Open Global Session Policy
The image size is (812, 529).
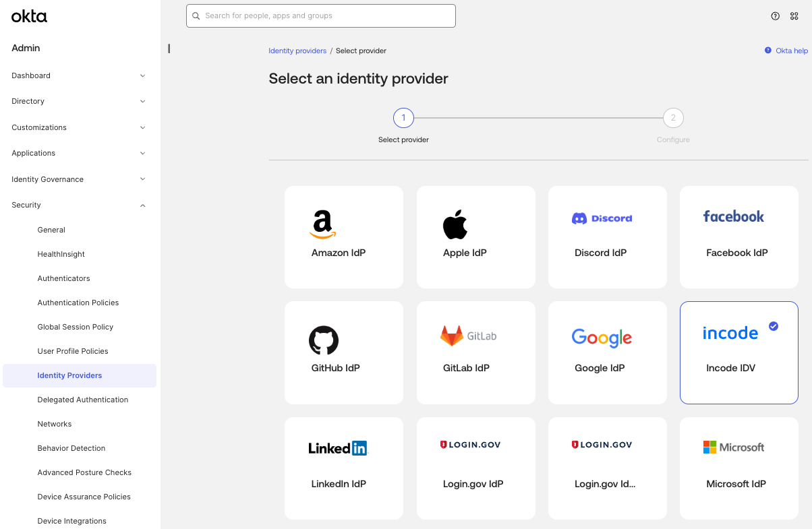coord(76,327)
